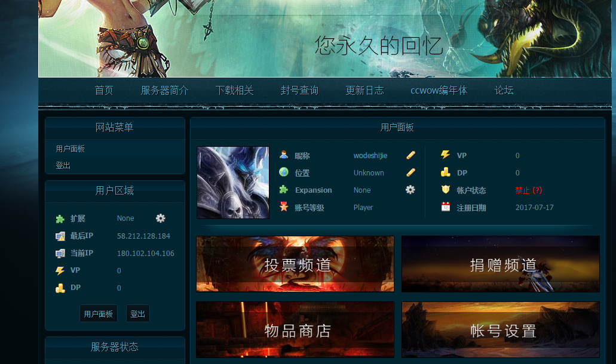Viewport: 616px width, 364px height.
Task: Open the 投票频道 banner
Action: point(295,264)
